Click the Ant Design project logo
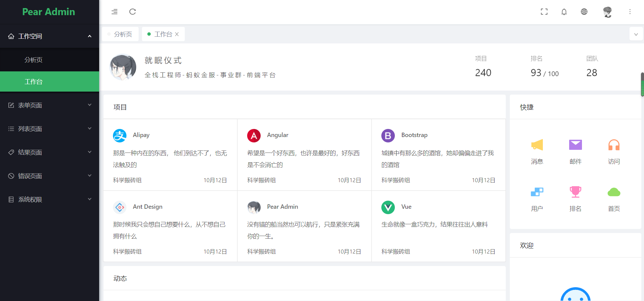644x301 pixels. (120, 207)
